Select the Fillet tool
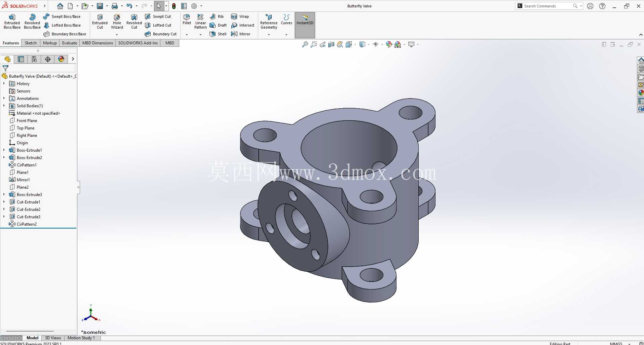644x345 pixels. (x=187, y=20)
